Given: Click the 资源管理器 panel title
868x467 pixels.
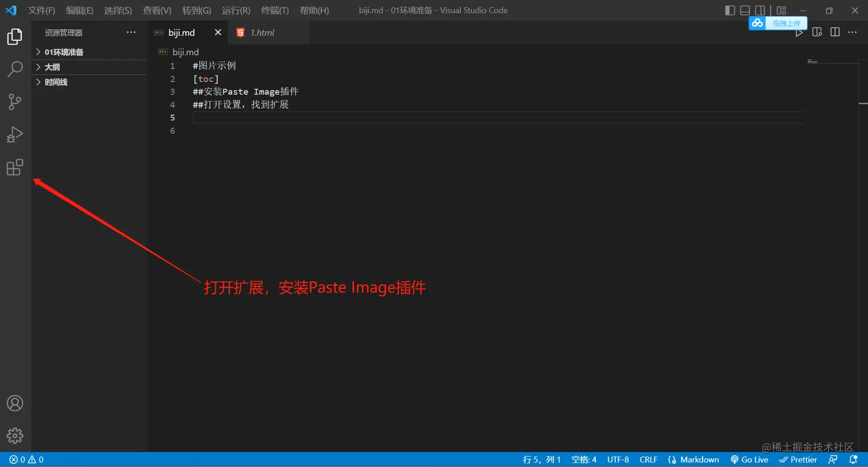Looking at the screenshot, I should 64,33.
